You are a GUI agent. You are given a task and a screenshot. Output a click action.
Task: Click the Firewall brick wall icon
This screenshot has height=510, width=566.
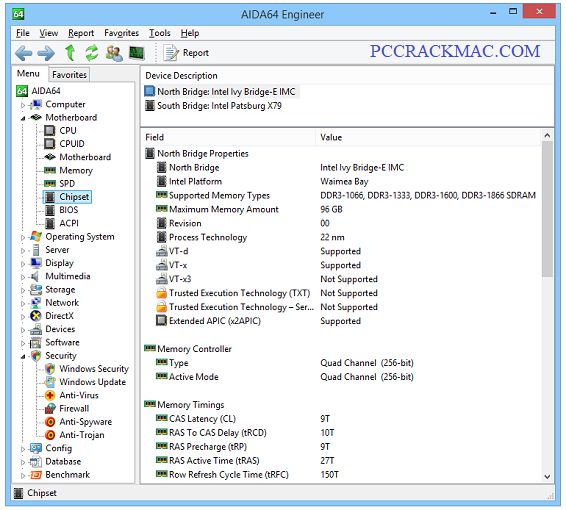coord(49,409)
